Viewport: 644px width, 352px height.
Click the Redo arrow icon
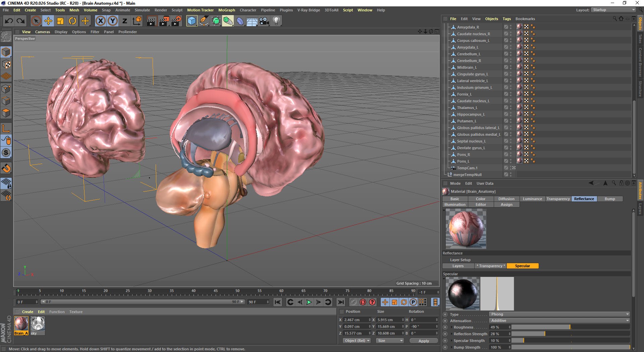[21, 21]
